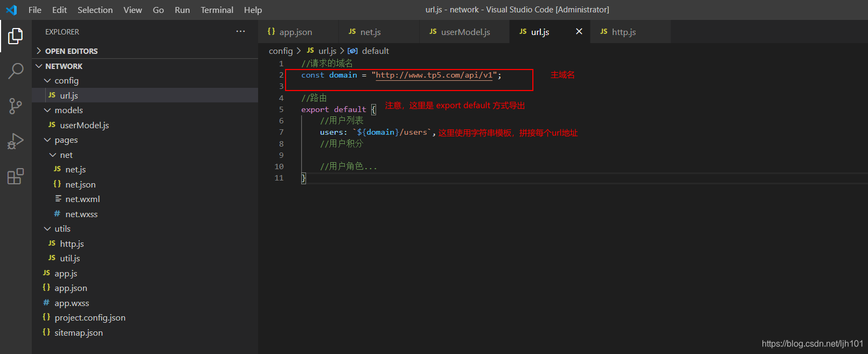Click the braces icon of app.json tab
This screenshot has width=868, height=354.
coord(271,32)
